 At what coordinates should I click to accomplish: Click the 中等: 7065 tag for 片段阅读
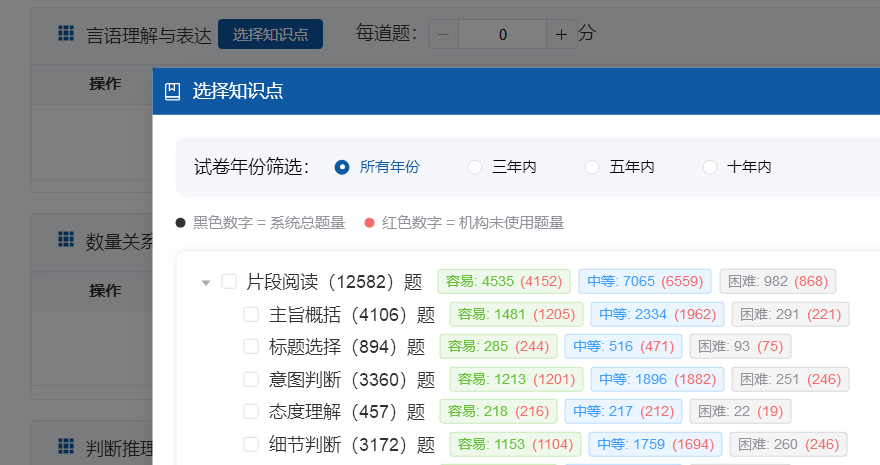point(645,281)
